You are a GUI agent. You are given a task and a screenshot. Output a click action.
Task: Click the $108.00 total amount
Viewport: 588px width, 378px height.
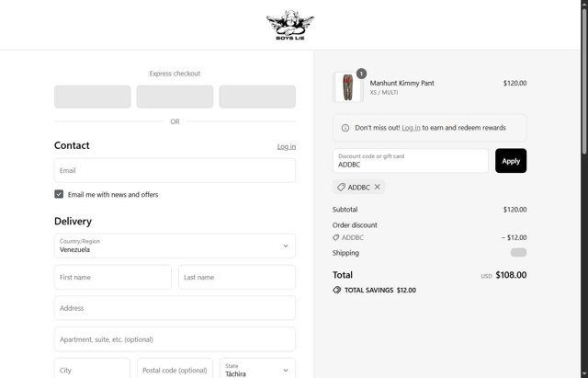point(511,275)
